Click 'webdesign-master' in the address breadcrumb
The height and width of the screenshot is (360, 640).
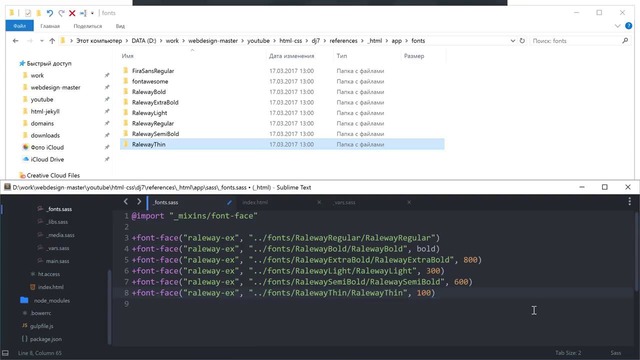(213, 41)
